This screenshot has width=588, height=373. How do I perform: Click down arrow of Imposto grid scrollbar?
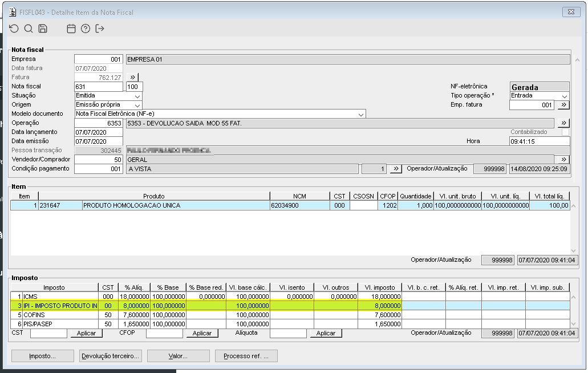tap(573, 324)
